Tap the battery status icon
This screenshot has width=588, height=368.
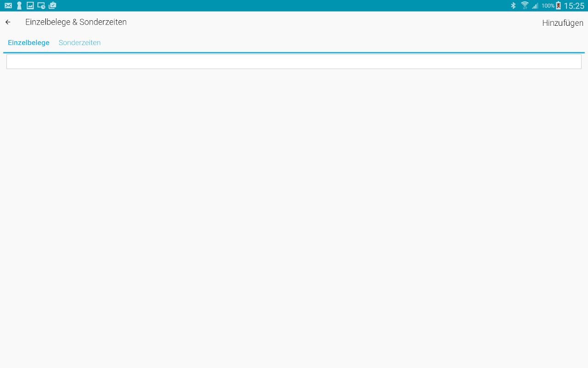(x=558, y=6)
